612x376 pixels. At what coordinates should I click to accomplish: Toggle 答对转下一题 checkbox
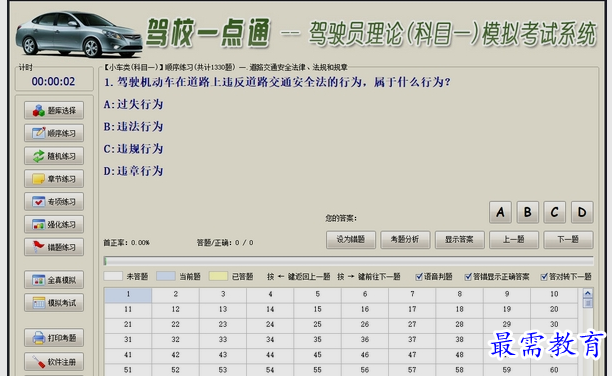(x=544, y=277)
